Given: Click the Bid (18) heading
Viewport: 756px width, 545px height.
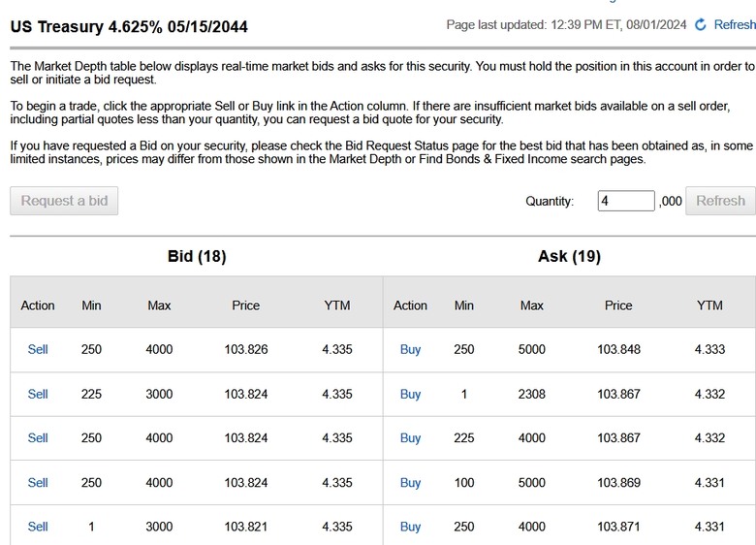Looking at the screenshot, I should coord(197,256).
